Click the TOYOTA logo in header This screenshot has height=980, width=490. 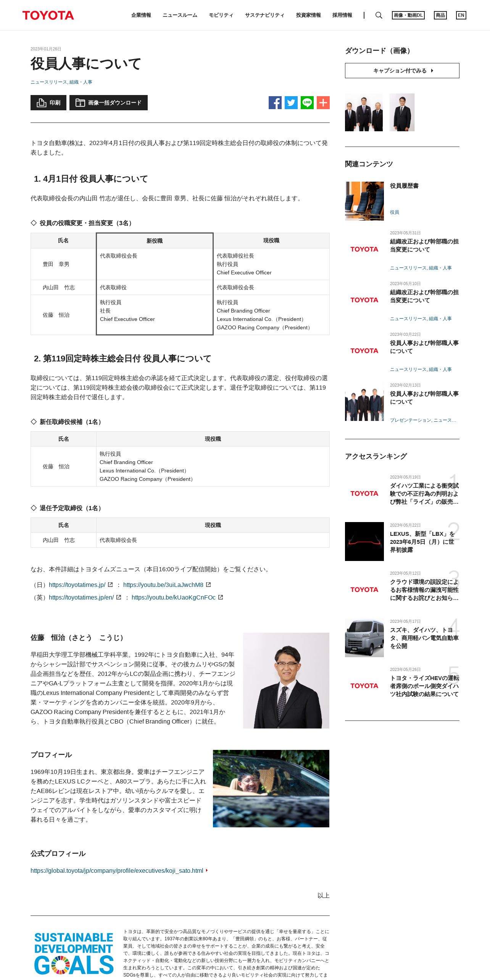tap(48, 15)
